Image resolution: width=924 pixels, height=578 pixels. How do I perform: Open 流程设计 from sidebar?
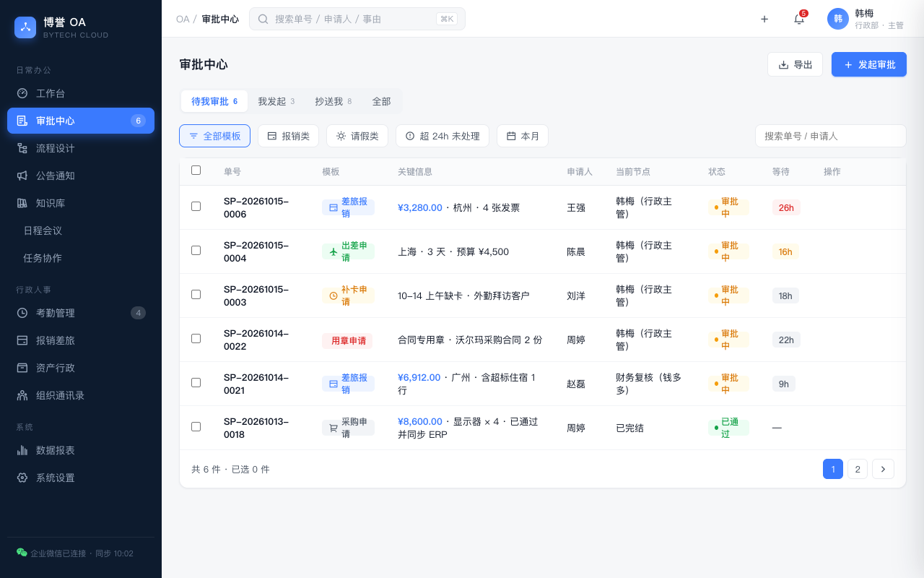click(x=81, y=148)
